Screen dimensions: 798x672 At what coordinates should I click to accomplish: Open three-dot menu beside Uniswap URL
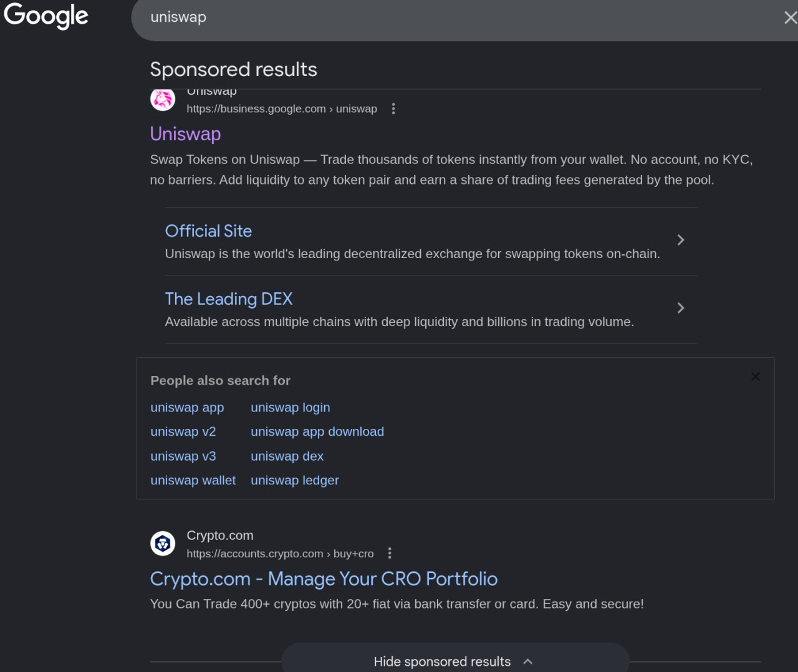click(x=393, y=108)
